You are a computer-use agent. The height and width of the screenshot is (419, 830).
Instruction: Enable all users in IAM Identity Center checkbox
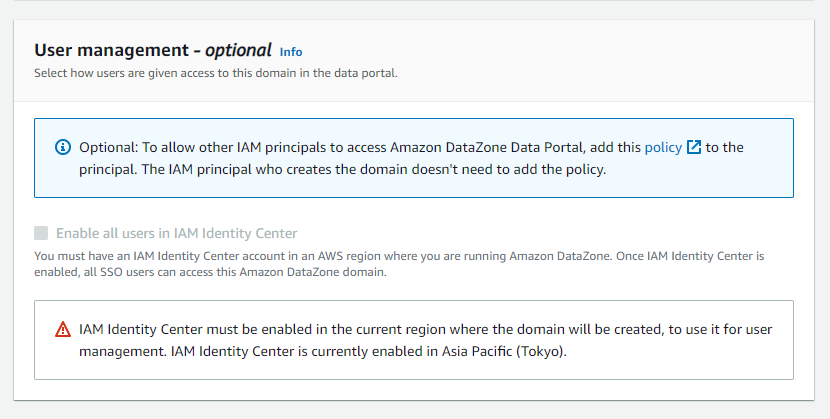(41, 233)
